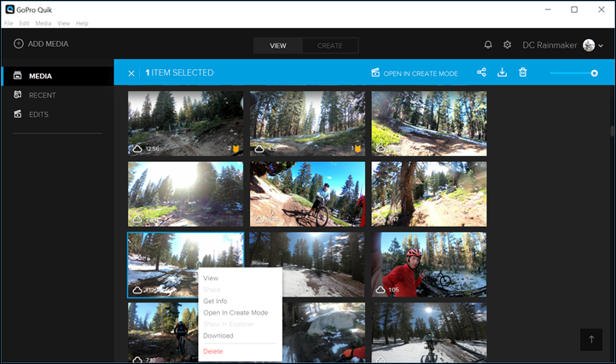Open the Edit menu
This screenshot has width=616, height=364.
[x=25, y=23]
